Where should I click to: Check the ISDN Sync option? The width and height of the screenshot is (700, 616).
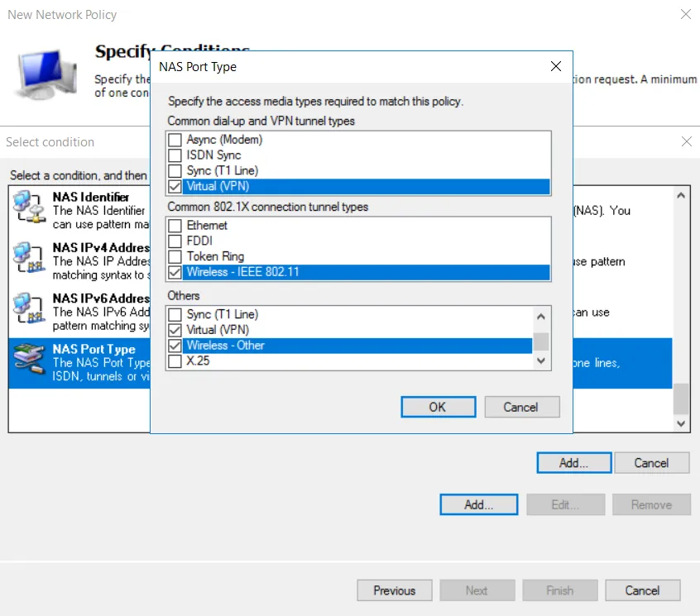pos(175,155)
